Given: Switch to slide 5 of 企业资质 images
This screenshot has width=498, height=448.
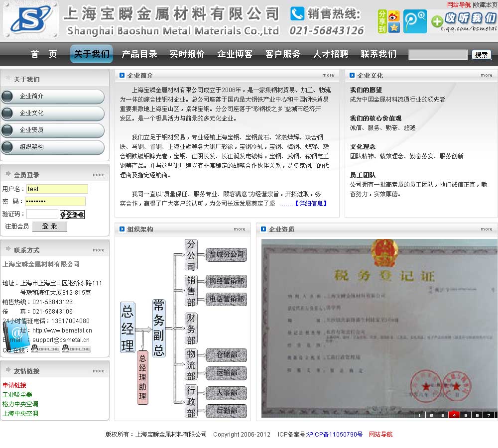Looking at the screenshot, I should 465,415.
